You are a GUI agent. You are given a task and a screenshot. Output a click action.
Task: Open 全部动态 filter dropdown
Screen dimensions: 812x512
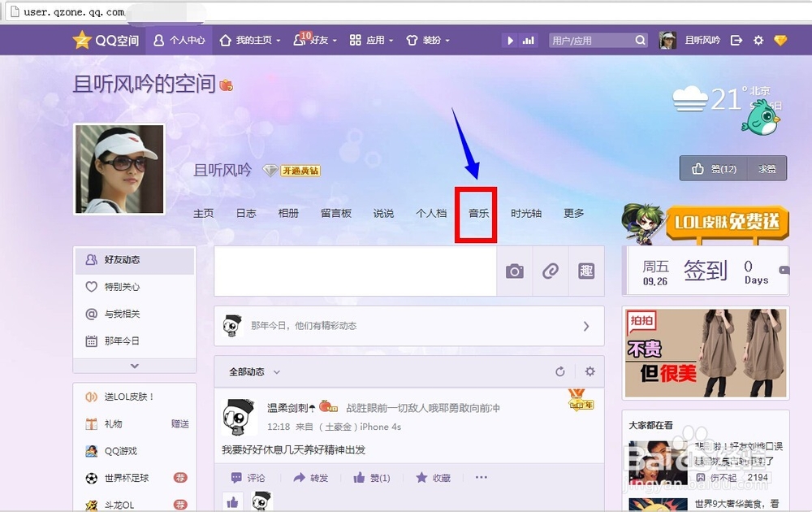click(x=254, y=372)
